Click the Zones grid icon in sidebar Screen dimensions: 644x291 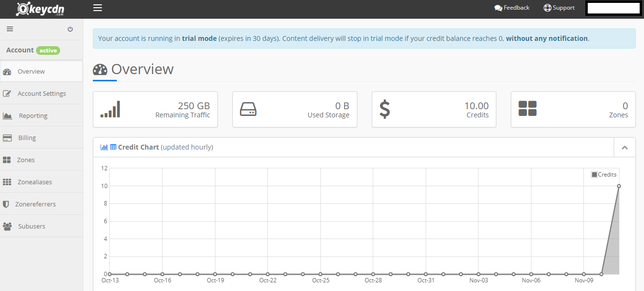pyautogui.click(x=7, y=160)
